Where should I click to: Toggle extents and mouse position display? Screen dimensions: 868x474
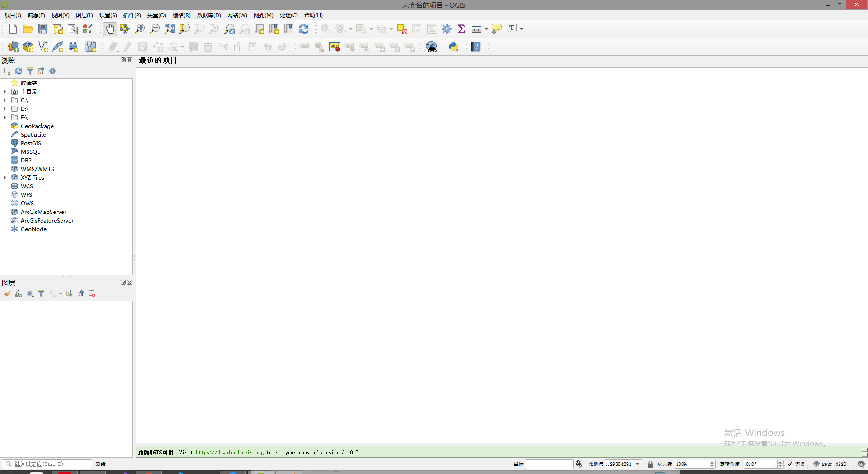point(579,464)
